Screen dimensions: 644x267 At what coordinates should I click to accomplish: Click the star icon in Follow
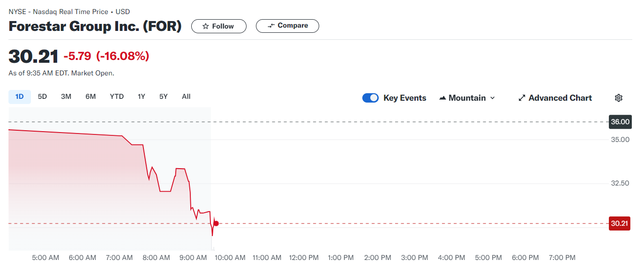(205, 26)
